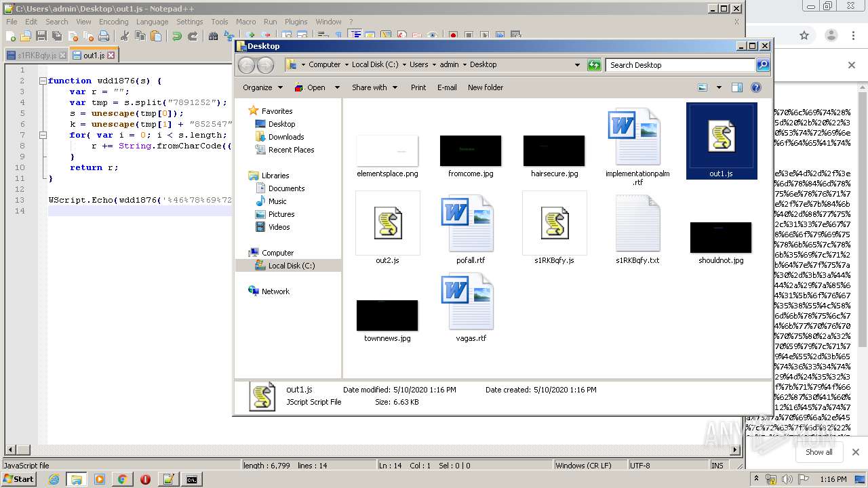Viewport: 868px width, 488px height.
Task: Click the search magnifier icon in Explorer
Action: [763, 65]
